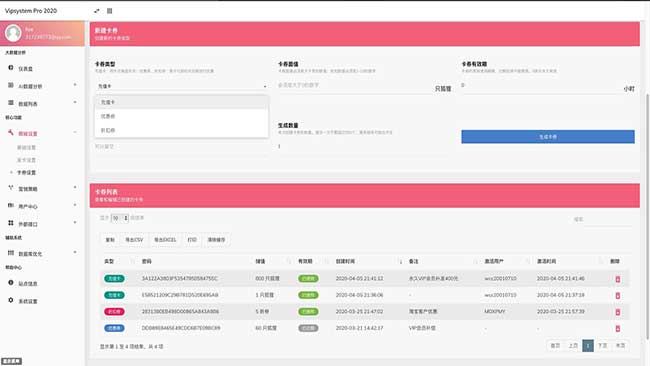Click the 导出EXCEL button
650x366 pixels.
[x=165, y=240]
